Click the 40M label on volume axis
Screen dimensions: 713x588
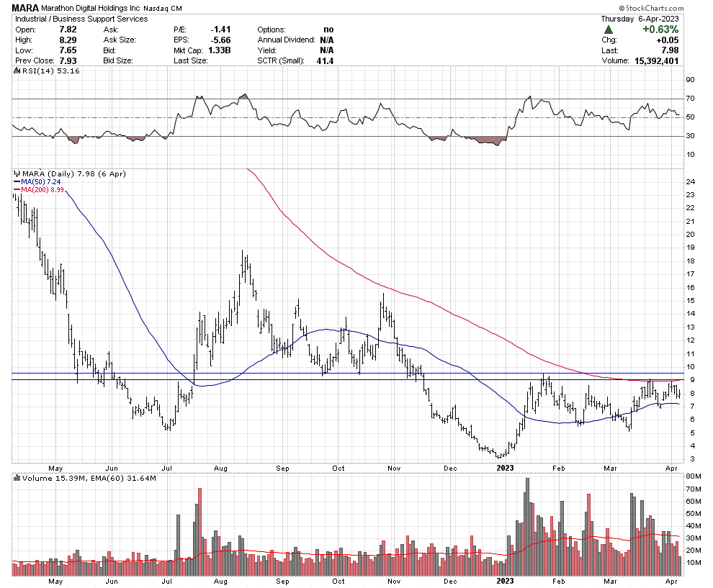coord(693,526)
